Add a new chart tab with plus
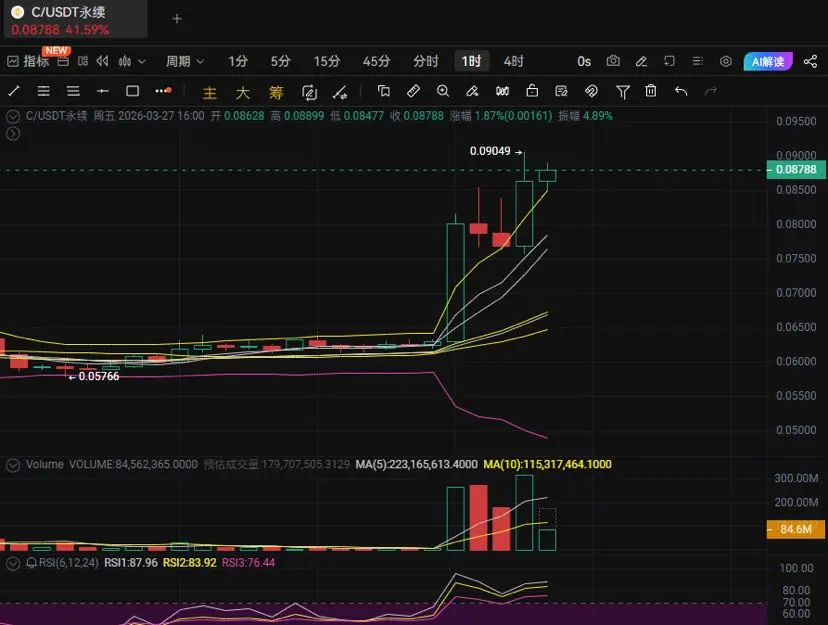Viewport: 828px width, 625px height. (x=177, y=19)
